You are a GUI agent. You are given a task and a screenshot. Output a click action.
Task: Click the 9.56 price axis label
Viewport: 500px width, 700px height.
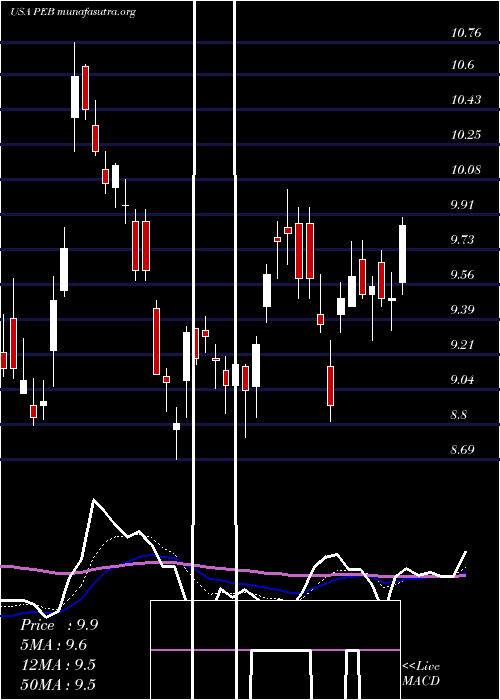[462, 275]
